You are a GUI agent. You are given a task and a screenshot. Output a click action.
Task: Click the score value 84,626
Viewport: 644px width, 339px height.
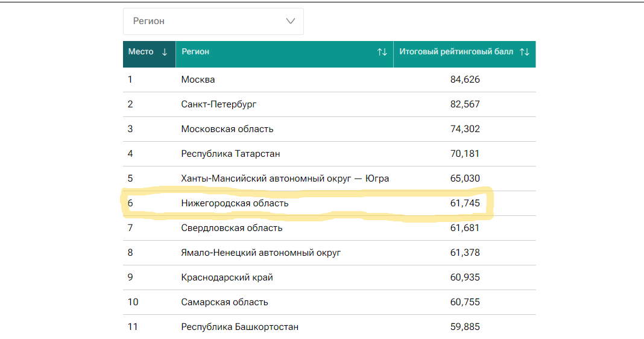point(465,80)
